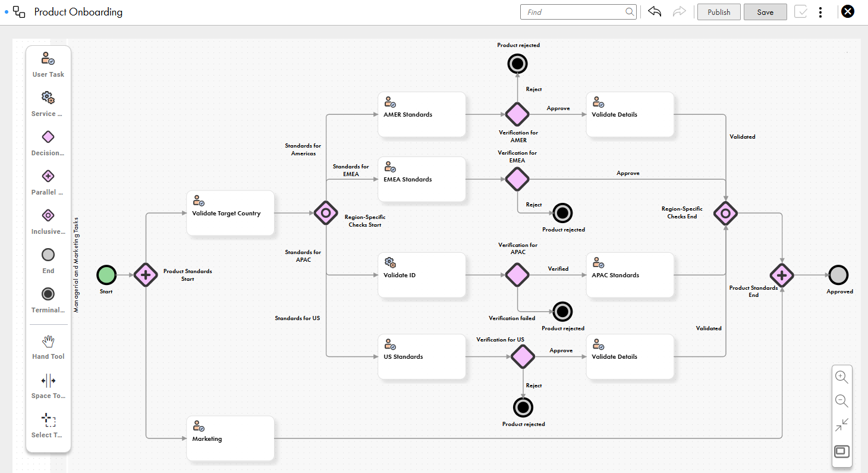Click the Standards for Americas flow label

click(x=303, y=149)
